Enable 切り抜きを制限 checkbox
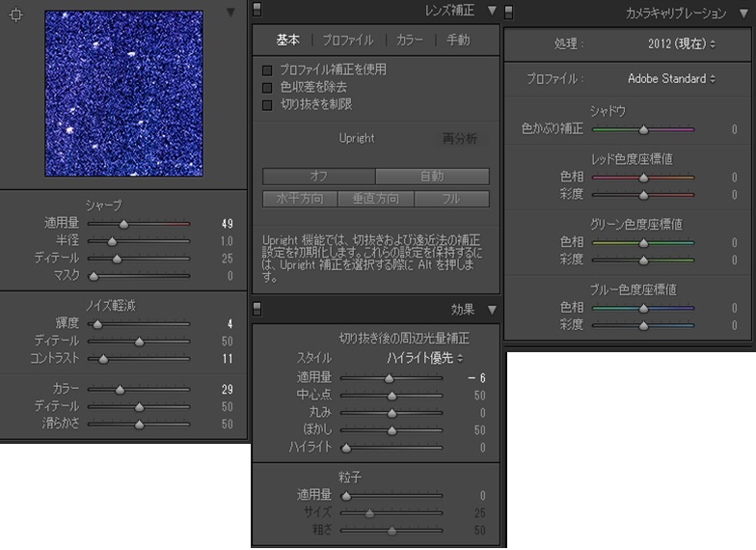The height and width of the screenshot is (550, 756). [267, 105]
